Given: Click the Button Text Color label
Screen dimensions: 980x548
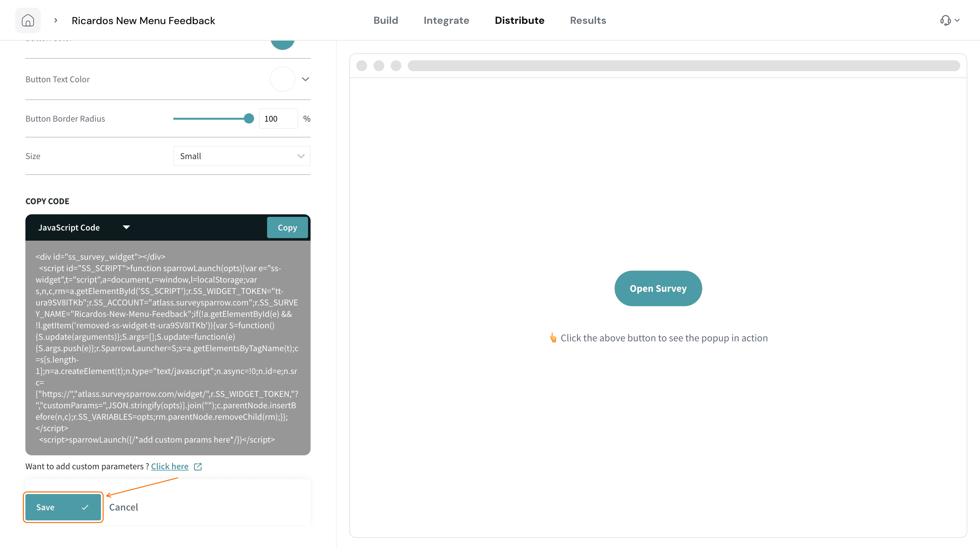Looking at the screenshot, I should point(57,79).
